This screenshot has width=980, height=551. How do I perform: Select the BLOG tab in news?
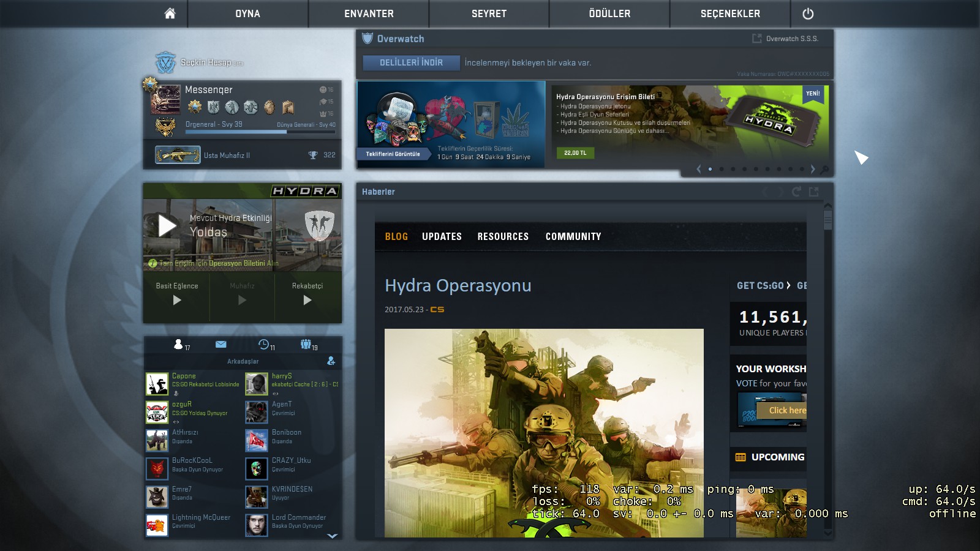click(x=396, y=236)
